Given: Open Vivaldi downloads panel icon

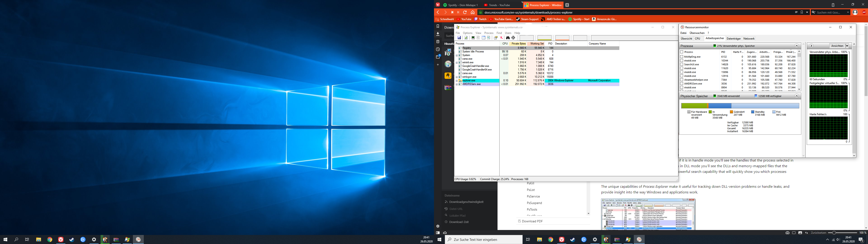Looking at the screenshot, I should click(x=438, y=34).
